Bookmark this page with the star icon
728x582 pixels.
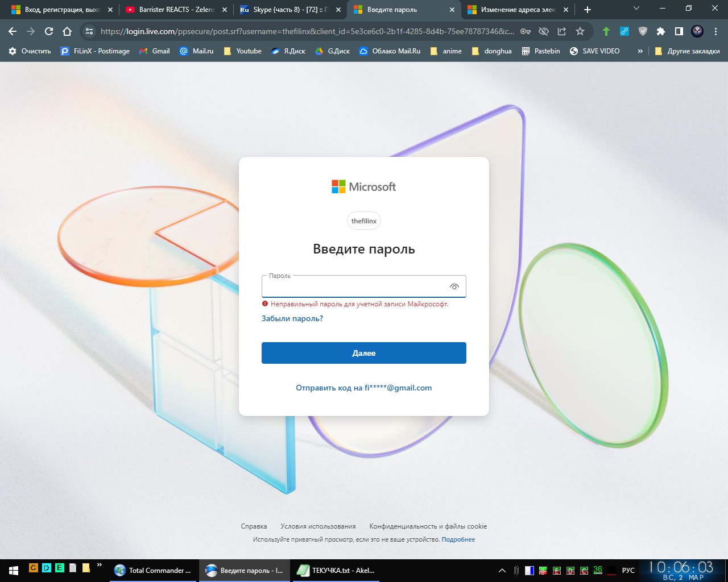580,31
